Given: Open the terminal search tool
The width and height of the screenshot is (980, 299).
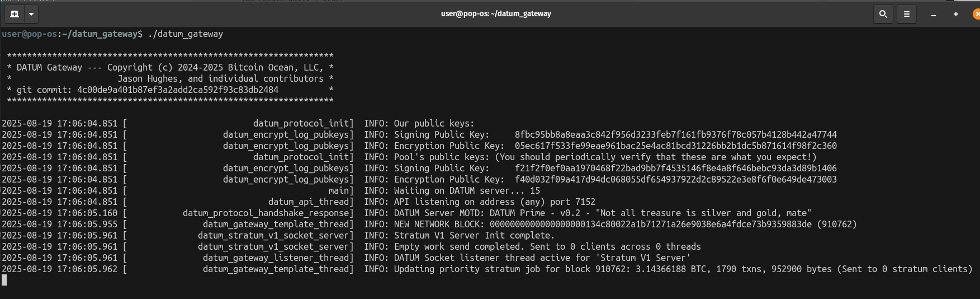Looking at the screenshot, I should pos(883,14).
